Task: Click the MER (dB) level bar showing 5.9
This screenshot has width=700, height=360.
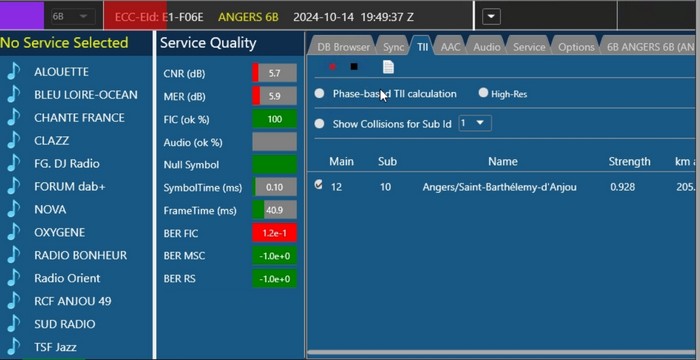Action: pos(274,96)
